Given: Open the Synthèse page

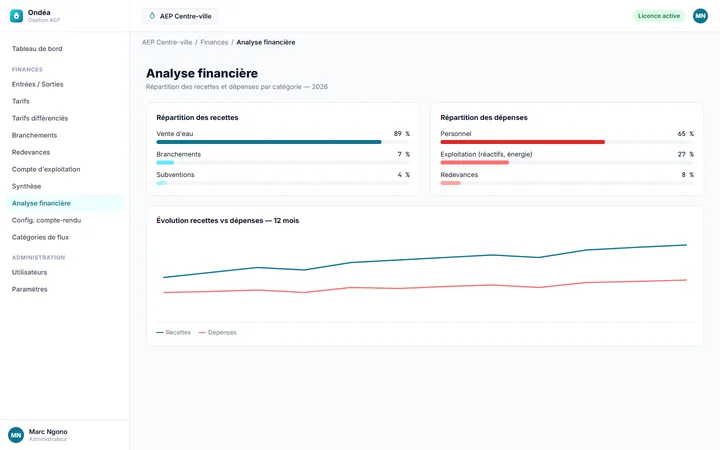Looking at the screenshot, I should click(x=27, y=186).
